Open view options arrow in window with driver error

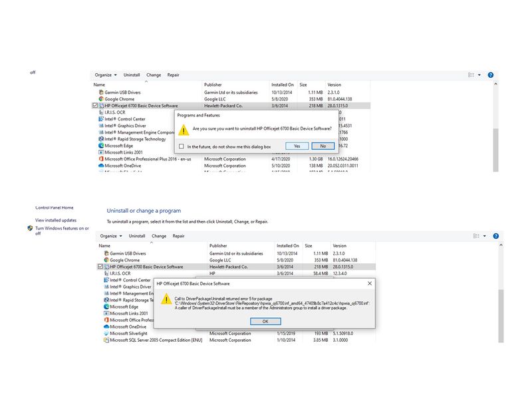(x=485, y=235)
